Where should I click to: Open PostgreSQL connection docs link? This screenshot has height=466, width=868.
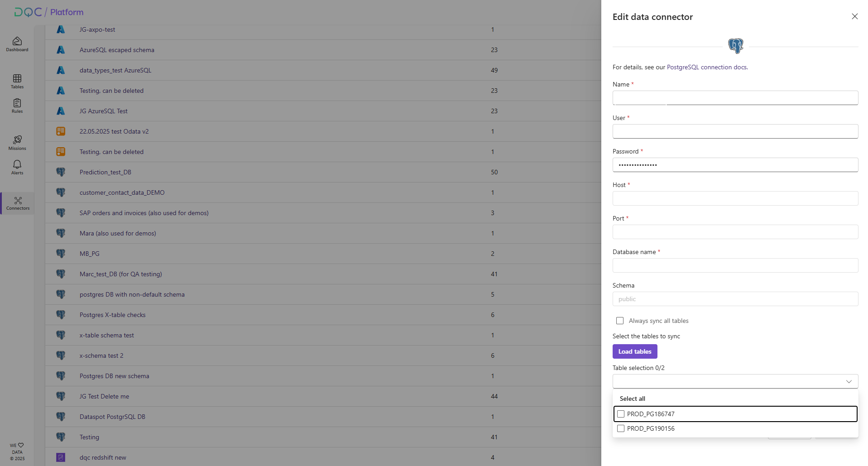click(706, 67)
